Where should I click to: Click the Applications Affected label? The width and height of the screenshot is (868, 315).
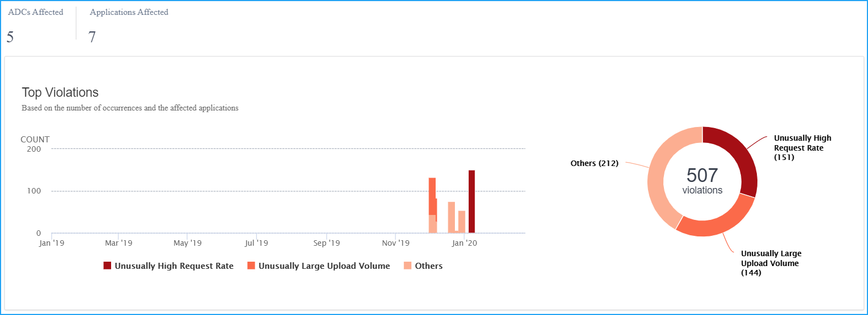tap(129, 12)
